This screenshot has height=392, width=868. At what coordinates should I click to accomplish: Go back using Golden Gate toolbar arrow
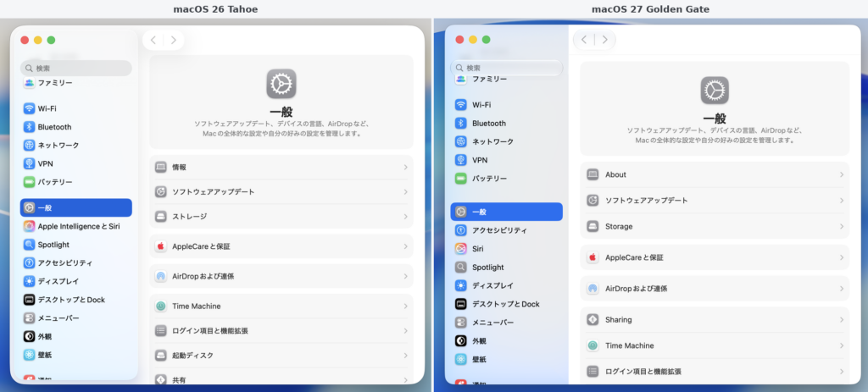click(584, 40)
